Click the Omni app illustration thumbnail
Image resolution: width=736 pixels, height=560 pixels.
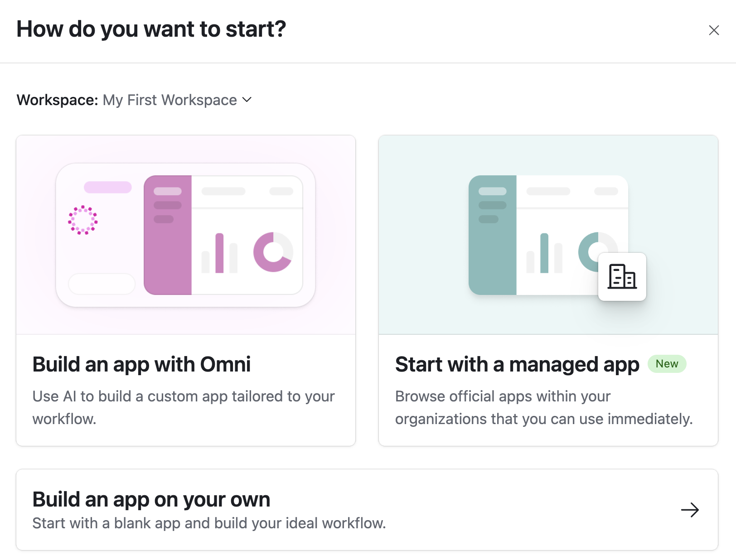point(186,235)
